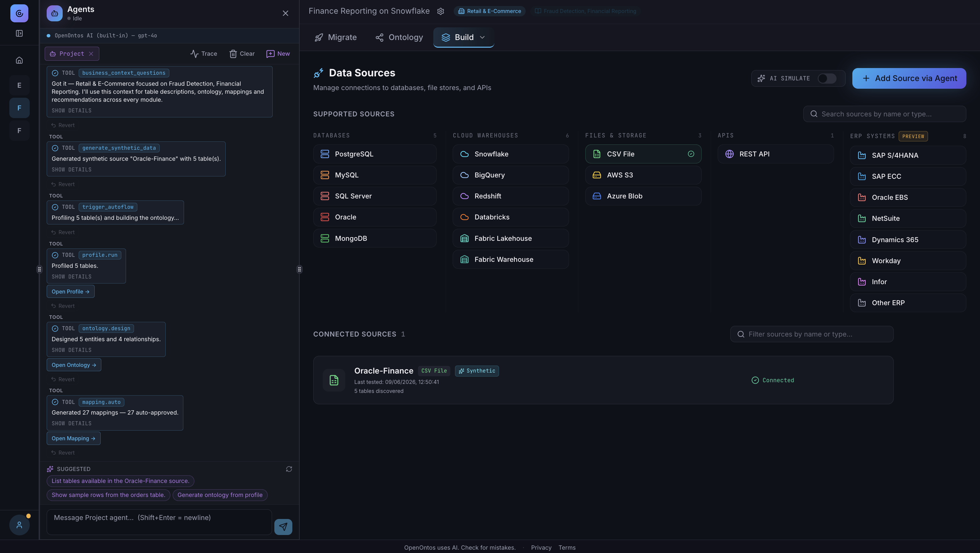The image size is (980, 553).
Task: Show details for mapping.auto tool
Action: 72,424
